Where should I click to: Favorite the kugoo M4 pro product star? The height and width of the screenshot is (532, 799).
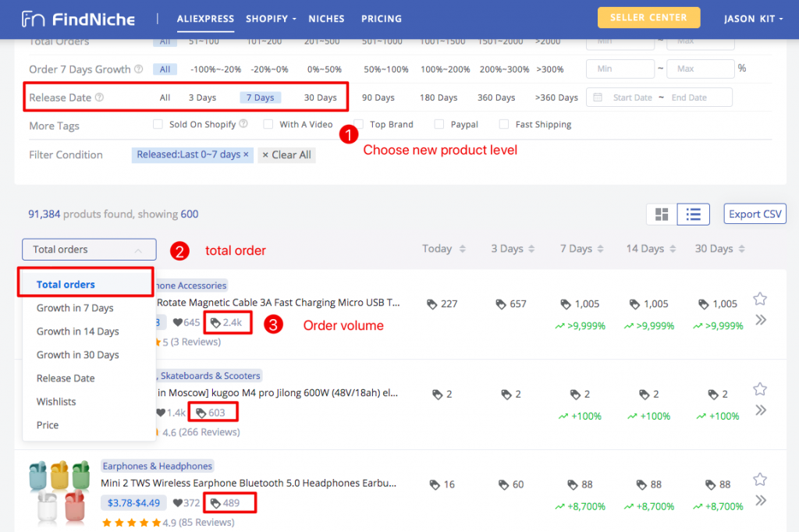(x=760, y=388)
